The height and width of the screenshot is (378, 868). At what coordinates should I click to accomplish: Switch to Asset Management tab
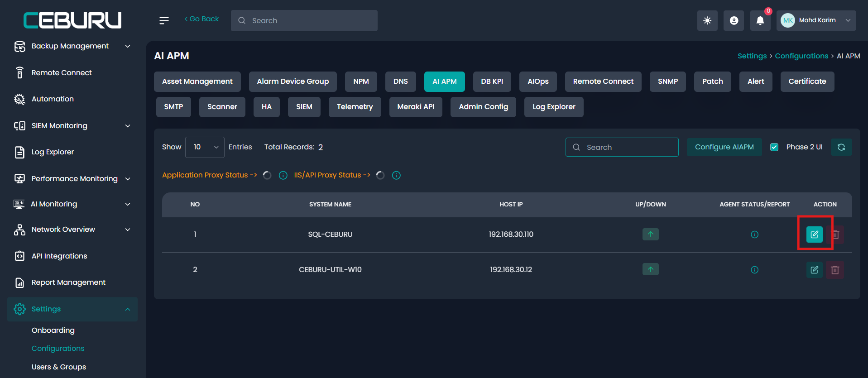tap(197, 81)
